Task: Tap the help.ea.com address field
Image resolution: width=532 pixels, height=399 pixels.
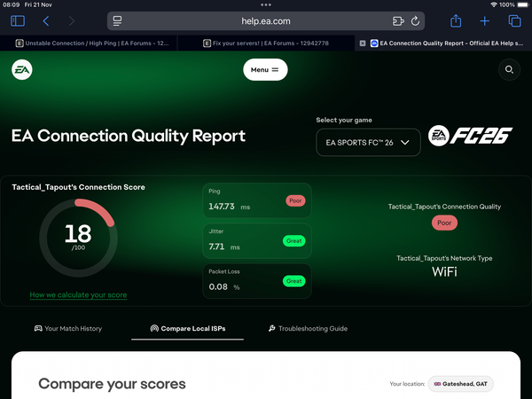Action: [x=265, y=20]
